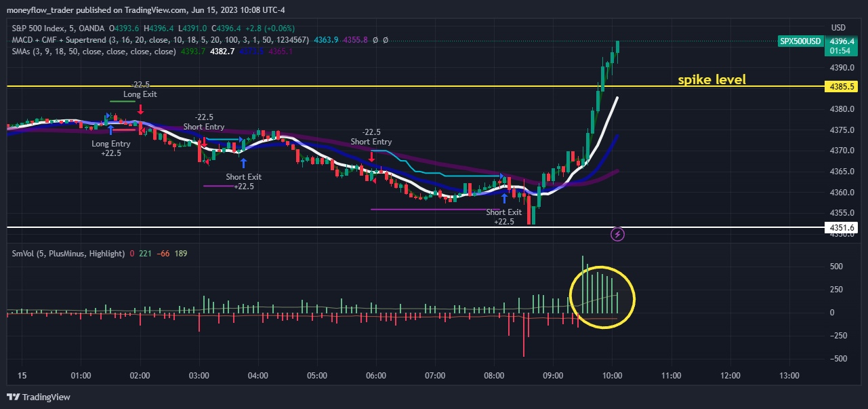Screen dimensions: 868x409
Task: Click the TradingView logo at bottom left
Action: 39,397
